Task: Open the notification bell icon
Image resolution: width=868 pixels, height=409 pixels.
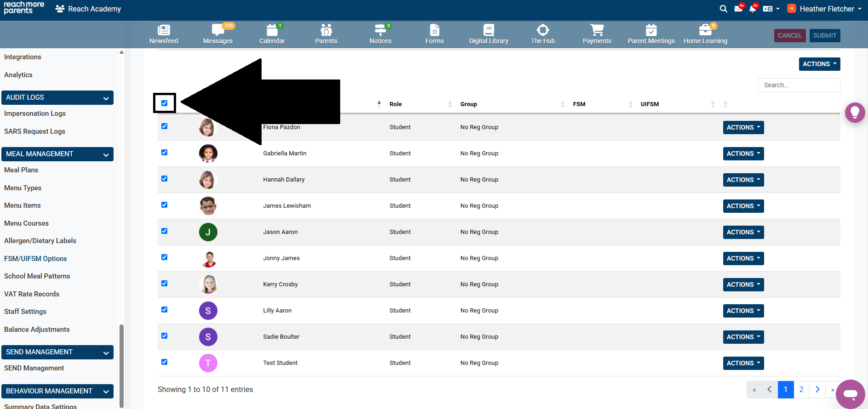Action: coord(752,9)
